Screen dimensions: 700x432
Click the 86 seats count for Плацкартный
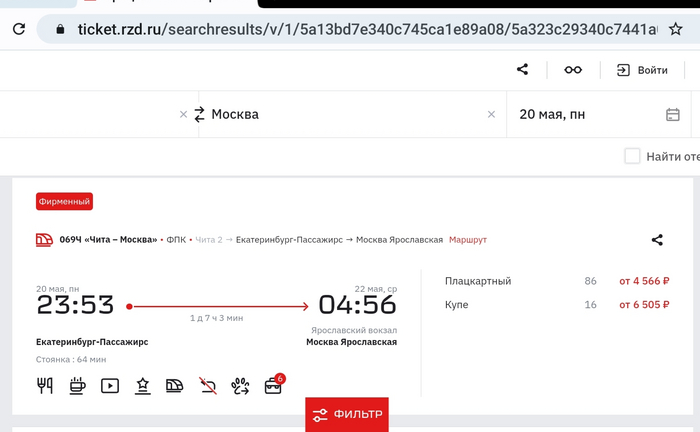[591, 281]
